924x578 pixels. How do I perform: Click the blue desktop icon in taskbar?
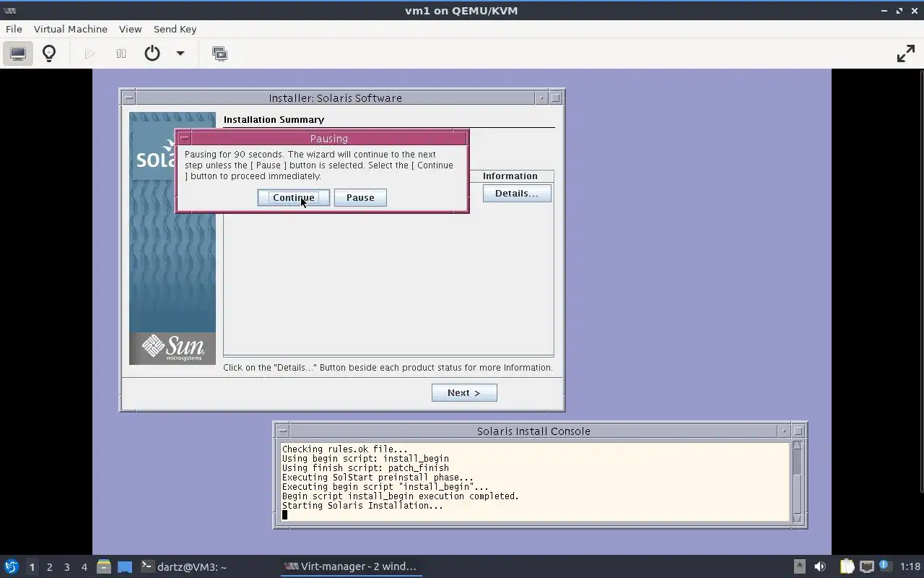tap(124, 566)
